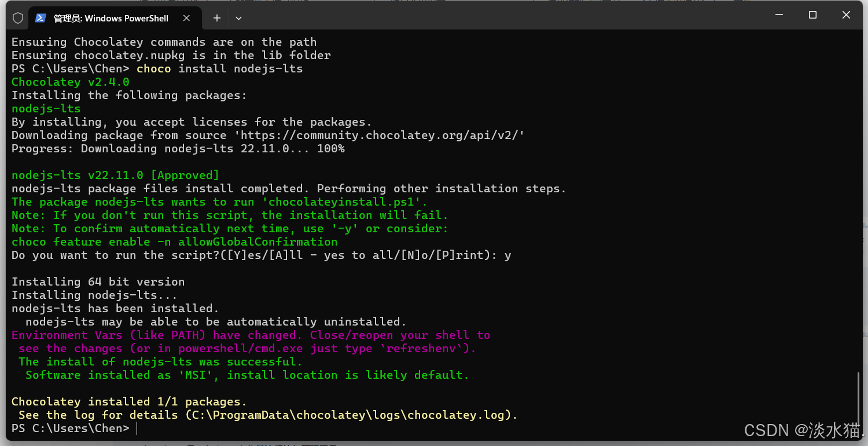Click the 'Environment Vars (like PATH) have changed' line
This screenshot has width=868, height=446.
point(251,335)
